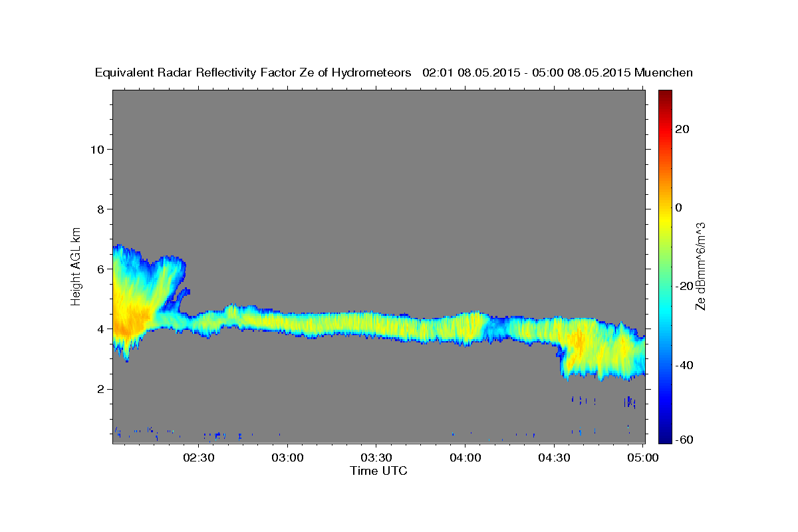Click the dark blue bottom of the colorbar
This screenshot has width=798, height=532.
click(x=665, y=437)
